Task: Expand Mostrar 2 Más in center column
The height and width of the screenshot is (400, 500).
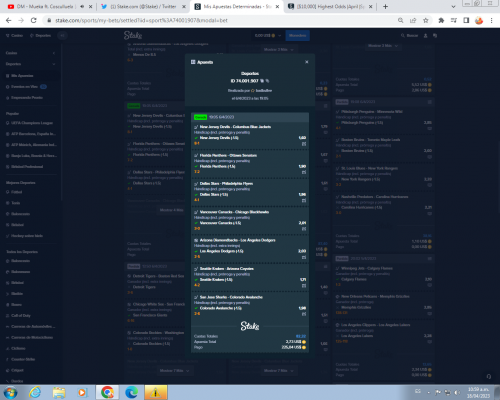Action: pyautogui.click(x=279, y=49)
